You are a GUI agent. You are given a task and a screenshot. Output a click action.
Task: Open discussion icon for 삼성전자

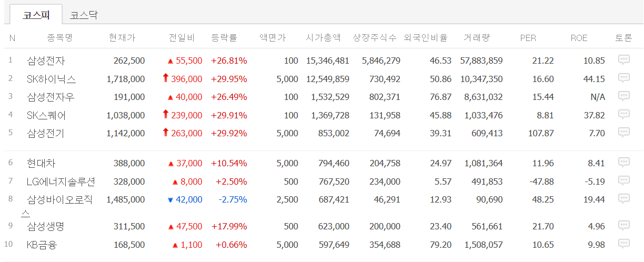pos(624,60)
